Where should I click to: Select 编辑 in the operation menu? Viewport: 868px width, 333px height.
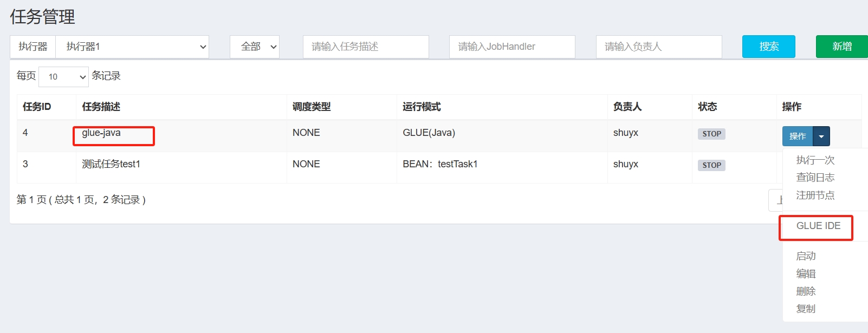coord(806,274)
